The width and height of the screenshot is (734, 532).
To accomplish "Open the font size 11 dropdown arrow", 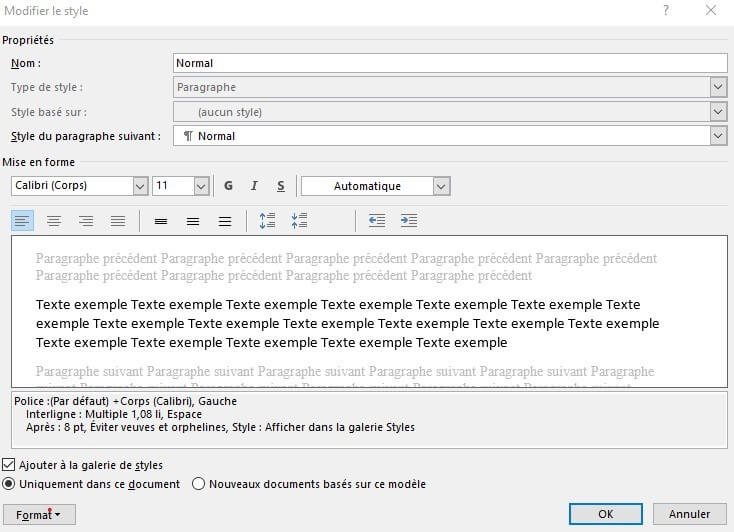I will pos(201,186).
